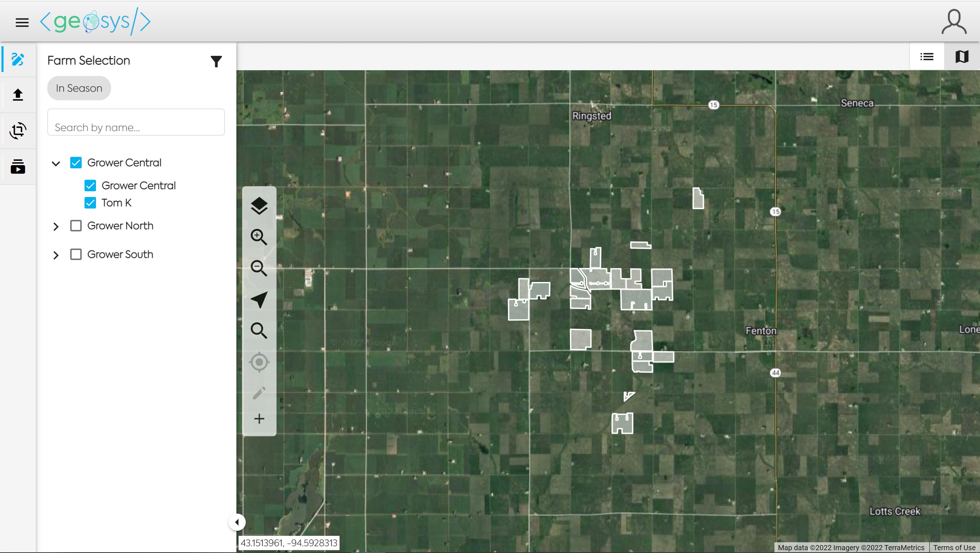
Task: Open the map layers selector
Action: point(259,206)
